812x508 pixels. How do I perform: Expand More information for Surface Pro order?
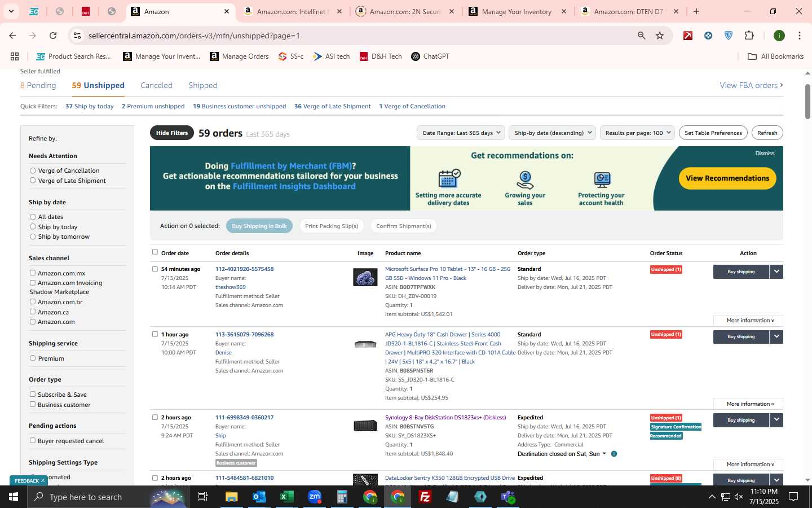click(748, 321)
